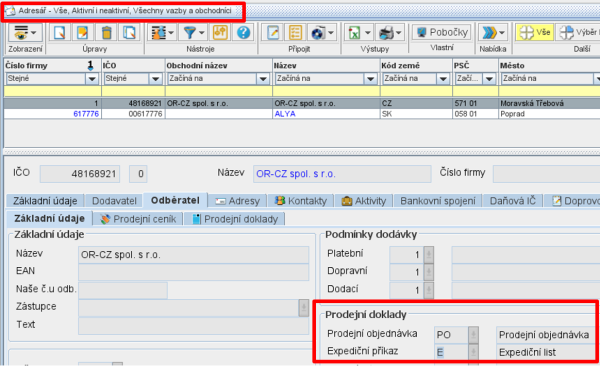Click the filter funnel icon
Viewport: 600px width, 367px height.
(x=190, y=33)
